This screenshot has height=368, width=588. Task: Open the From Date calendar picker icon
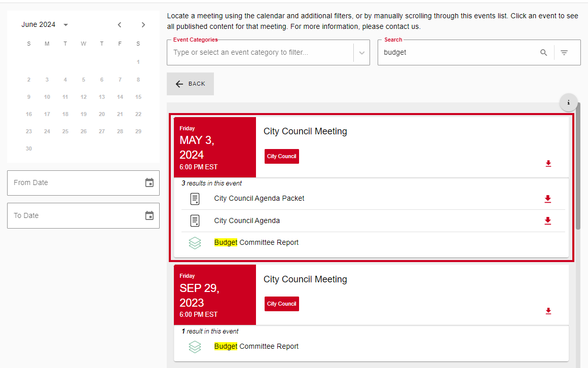pyautogui.click(x=149, y=182)
